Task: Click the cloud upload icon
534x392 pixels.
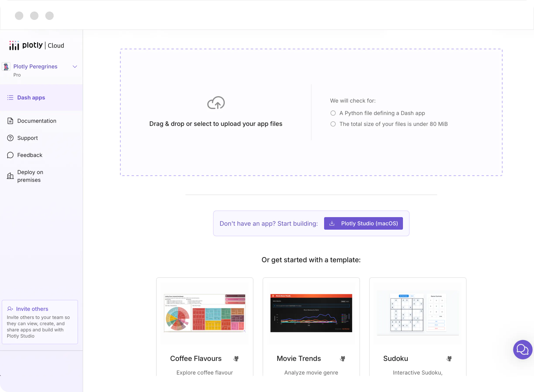Action: [x=216, y=103]
